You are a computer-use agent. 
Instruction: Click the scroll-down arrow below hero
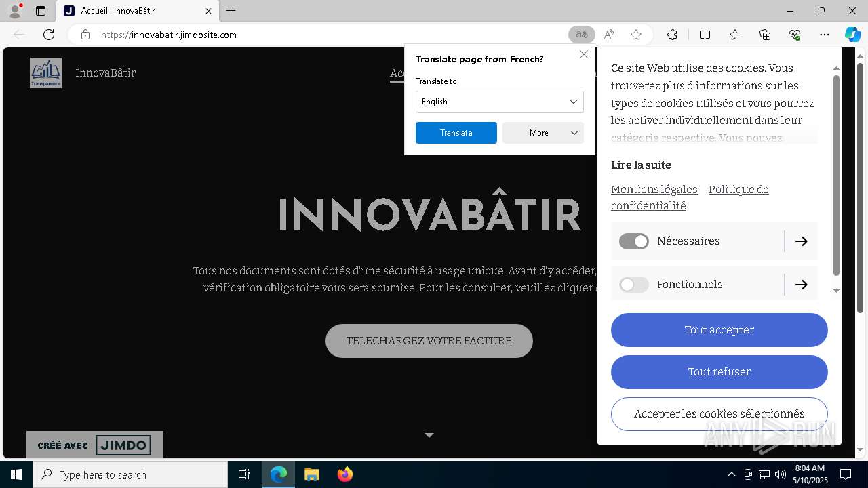click(x=429, y=435)
